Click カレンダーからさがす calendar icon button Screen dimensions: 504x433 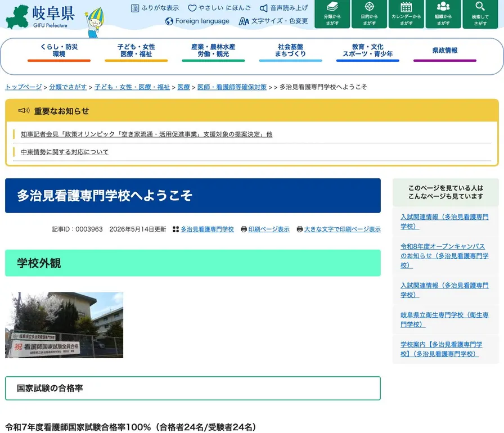406,14
